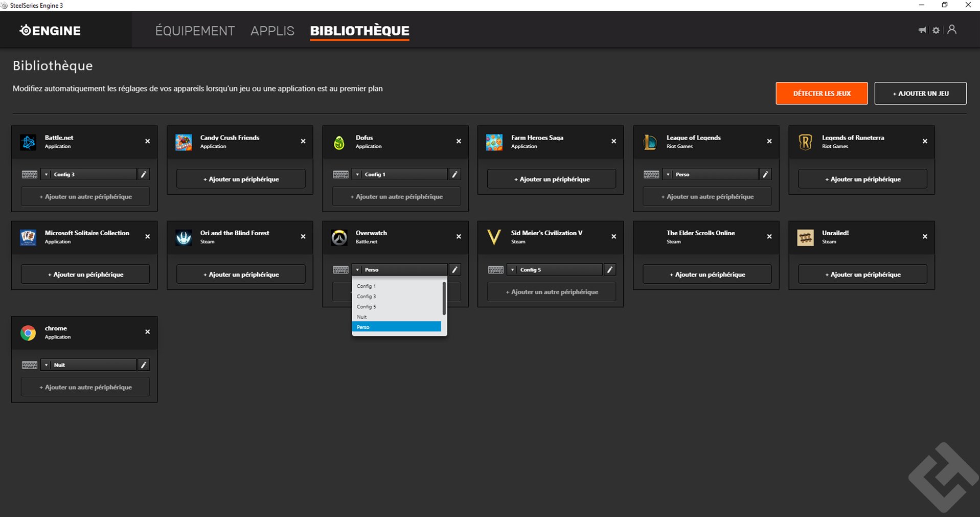Switch to the APPLIS tab

point(272,31)
